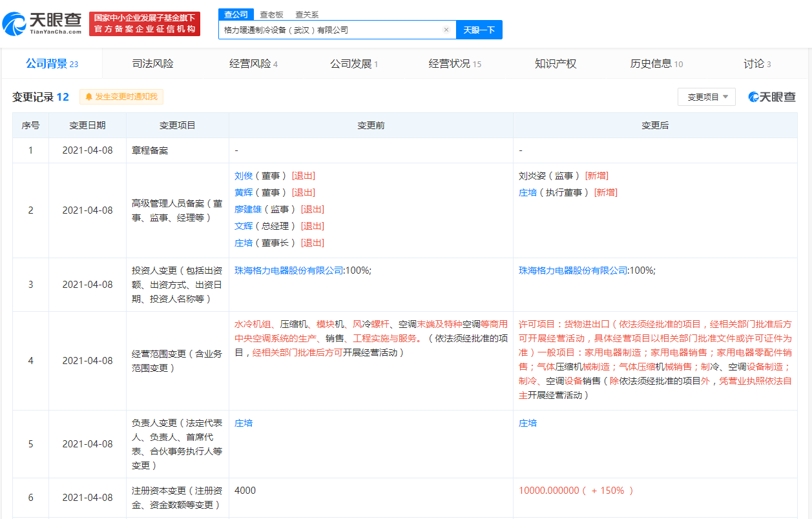The height and width of the screenshot is (519, 812).
Task: Select the 公司发展 tab
Action: pyautogui.click(x=354, y=64)
